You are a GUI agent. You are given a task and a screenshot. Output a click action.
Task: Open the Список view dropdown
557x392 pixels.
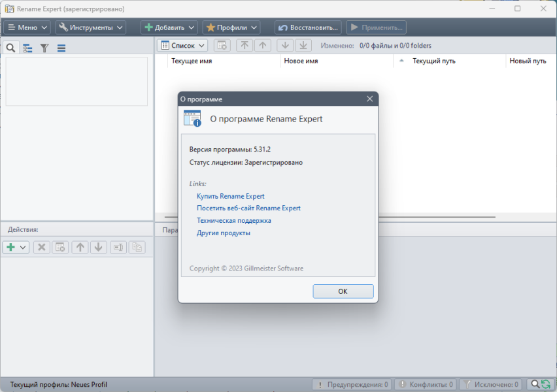pyautogui.click(x=182, y=46)
